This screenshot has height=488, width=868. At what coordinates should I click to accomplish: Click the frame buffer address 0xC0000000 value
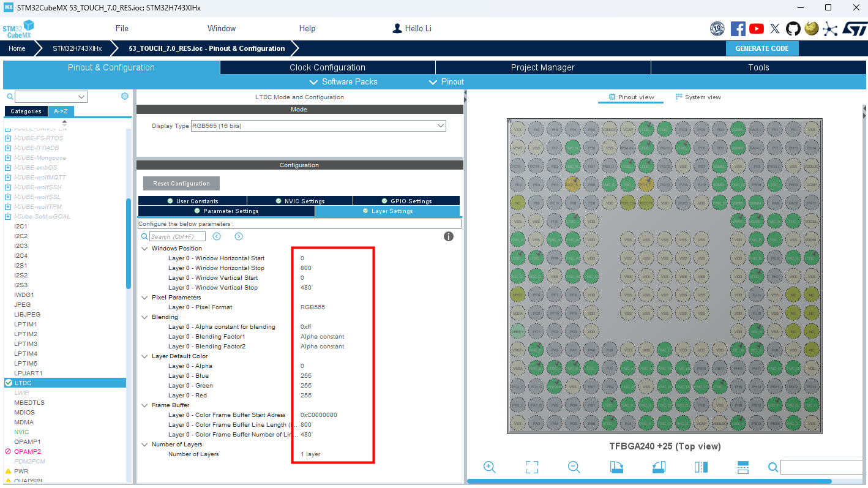pyautogui.click(x=318, y=415)
